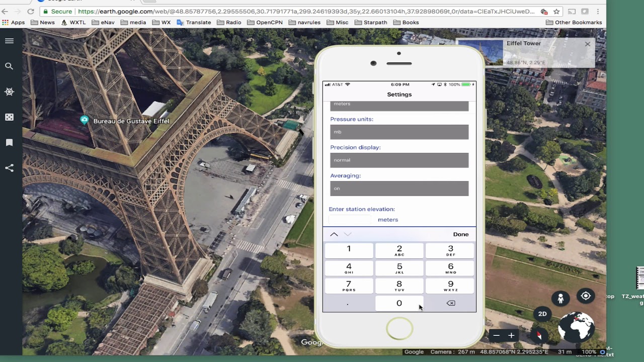Open the Starpath bookmarks folder
Viewport: 644px width, 362px height.
[x=371, y=22]
